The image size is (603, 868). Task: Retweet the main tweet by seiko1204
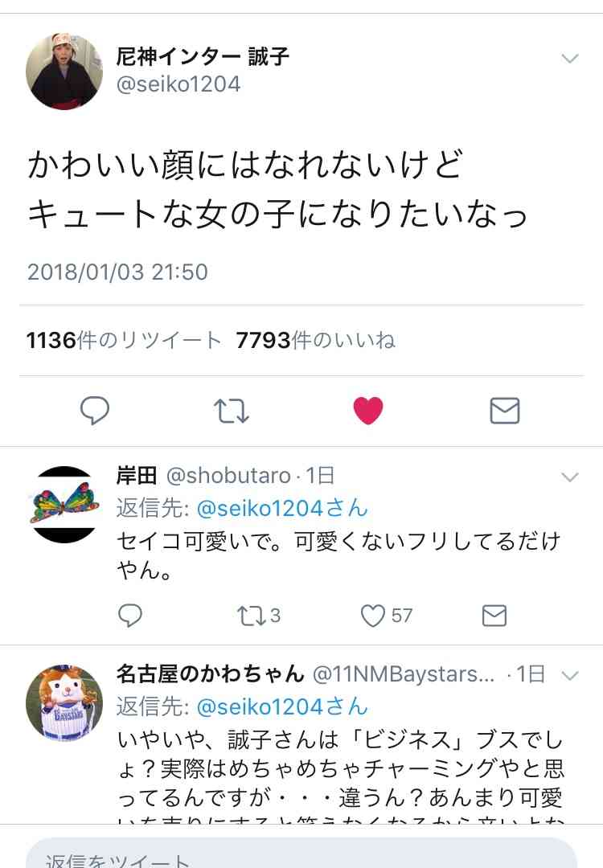(232, 411)
